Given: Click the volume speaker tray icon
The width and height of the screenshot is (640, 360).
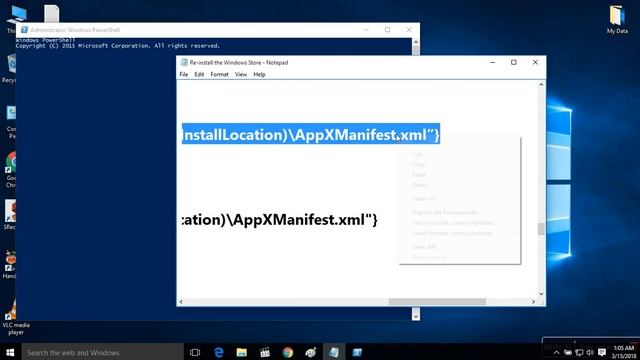Looking at the screenshot, I should click(x=590, y=353).
